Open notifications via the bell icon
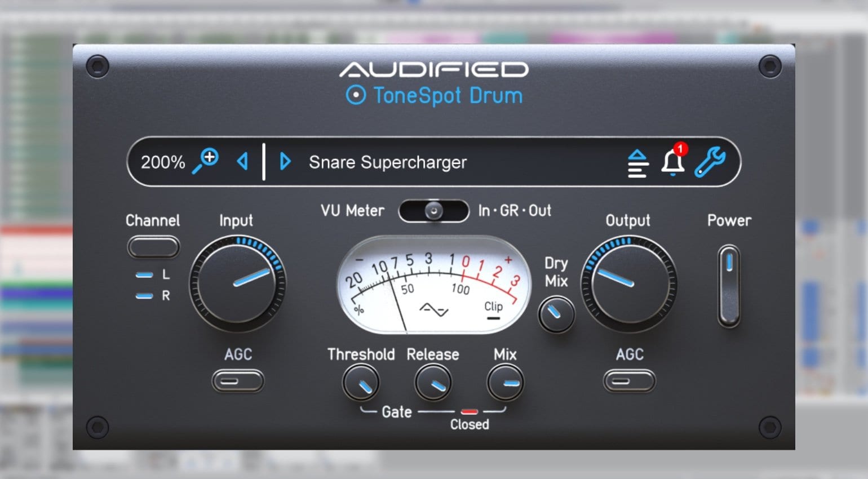The width and height of the screenshot is (868, 479). pos(673,163)
